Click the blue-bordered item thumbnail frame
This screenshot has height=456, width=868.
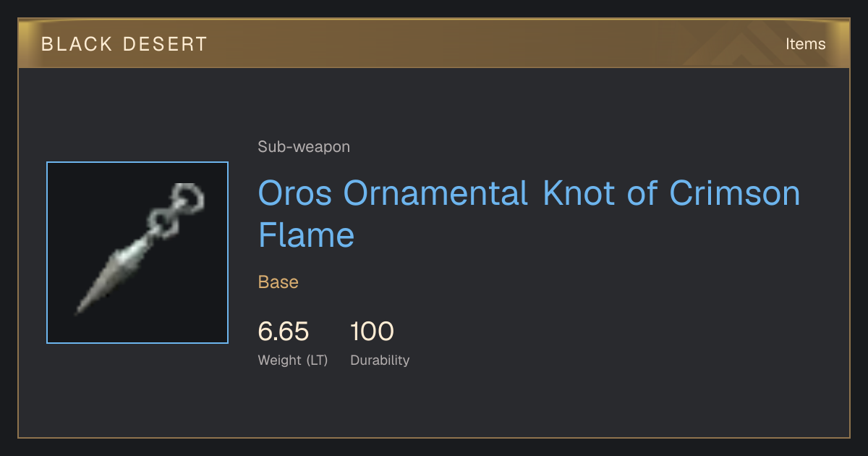tap(137, 253)
